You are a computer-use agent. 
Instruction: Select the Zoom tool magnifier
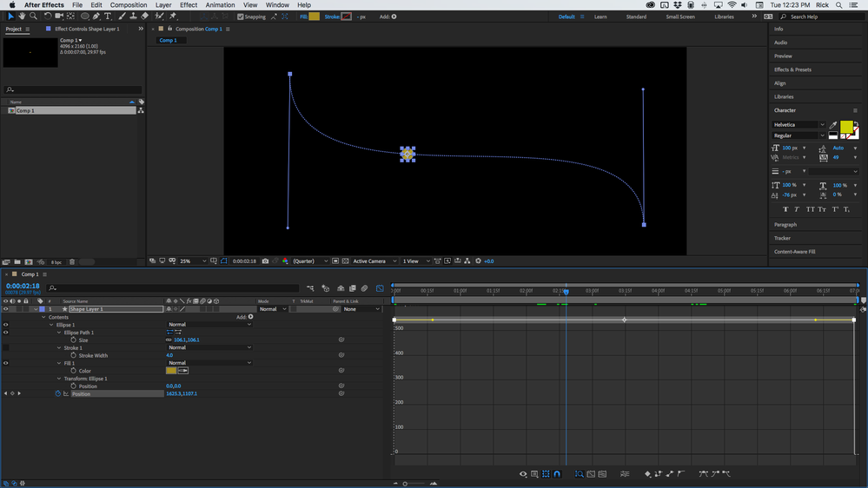point(33,16)
